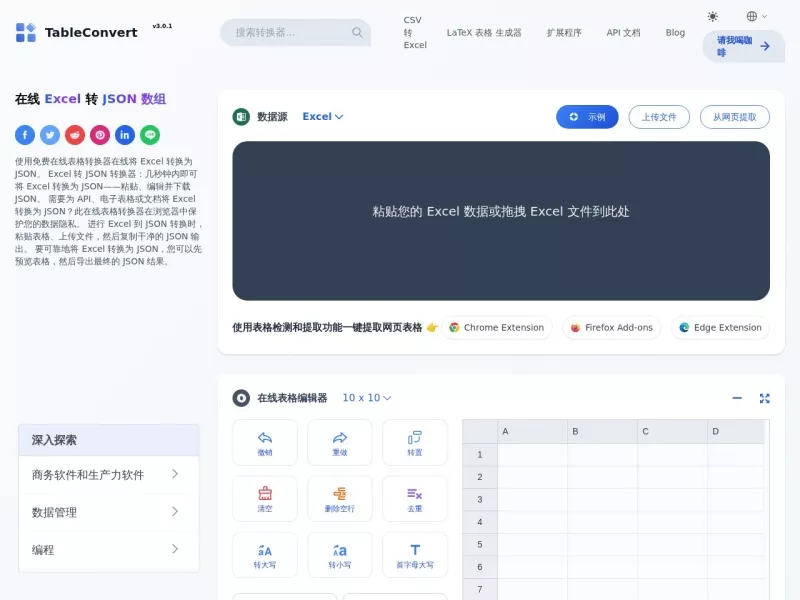Click the 去重 deduplicate tool
The image size is (800, 600).
click(x=415, y=499)
